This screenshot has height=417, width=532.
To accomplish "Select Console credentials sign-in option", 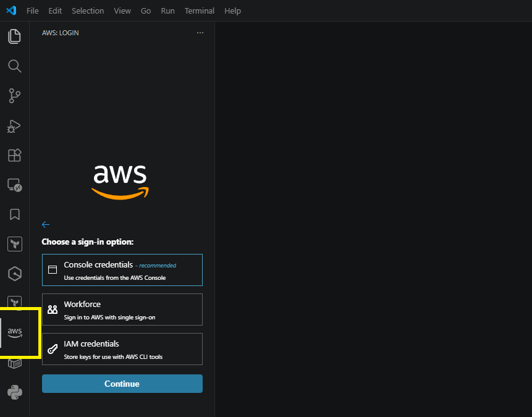I will click(x=122, y=270).
